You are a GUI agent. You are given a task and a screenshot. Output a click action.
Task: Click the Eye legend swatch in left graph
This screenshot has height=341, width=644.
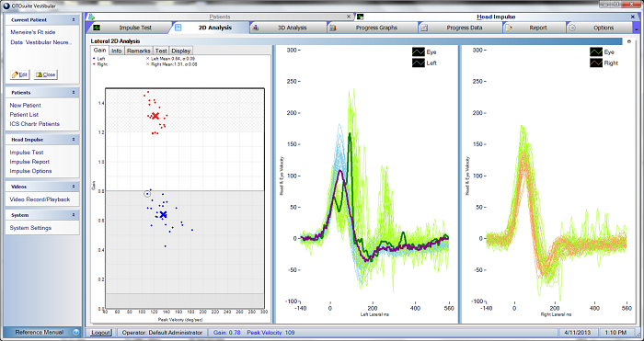(418, 52)
